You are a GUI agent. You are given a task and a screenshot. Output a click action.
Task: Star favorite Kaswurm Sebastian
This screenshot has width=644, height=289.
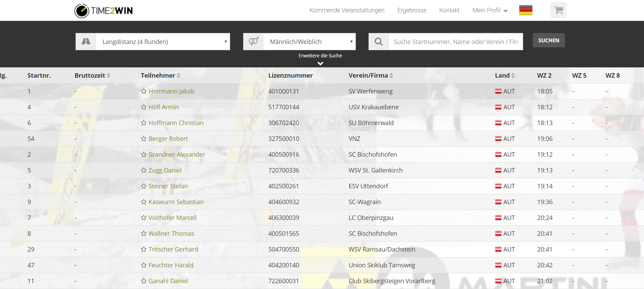[144, 202]
